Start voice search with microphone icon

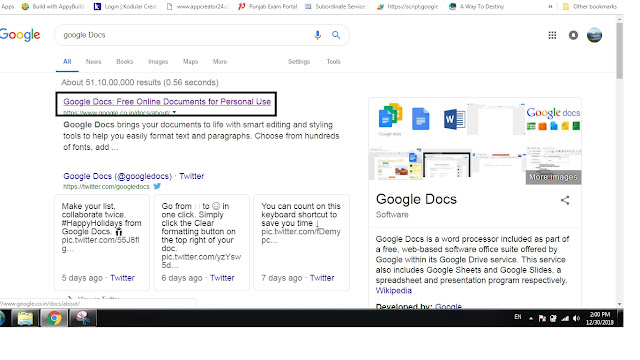(x=318, y=35)
